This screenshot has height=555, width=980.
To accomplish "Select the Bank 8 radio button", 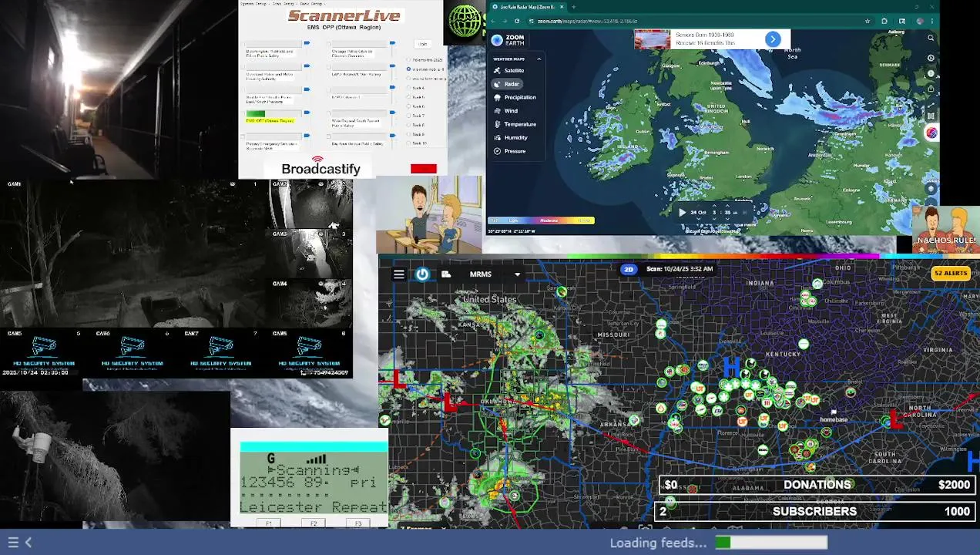I will coord(408,125).
